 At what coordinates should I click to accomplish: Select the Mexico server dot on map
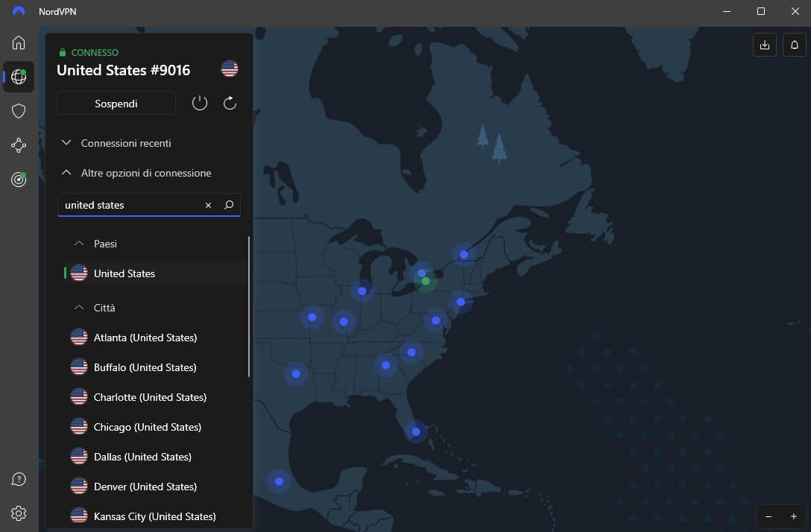click(280, 481)
